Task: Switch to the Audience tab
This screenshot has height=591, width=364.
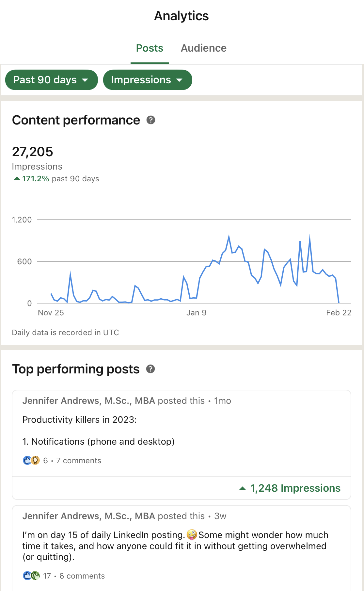Action: pyautogui.click(x=204, y=48)
